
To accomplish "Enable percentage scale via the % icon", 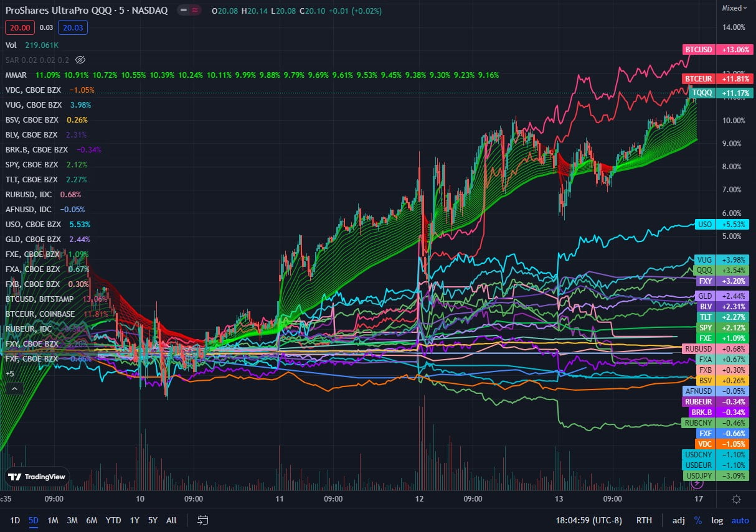I will pos(697,520).
